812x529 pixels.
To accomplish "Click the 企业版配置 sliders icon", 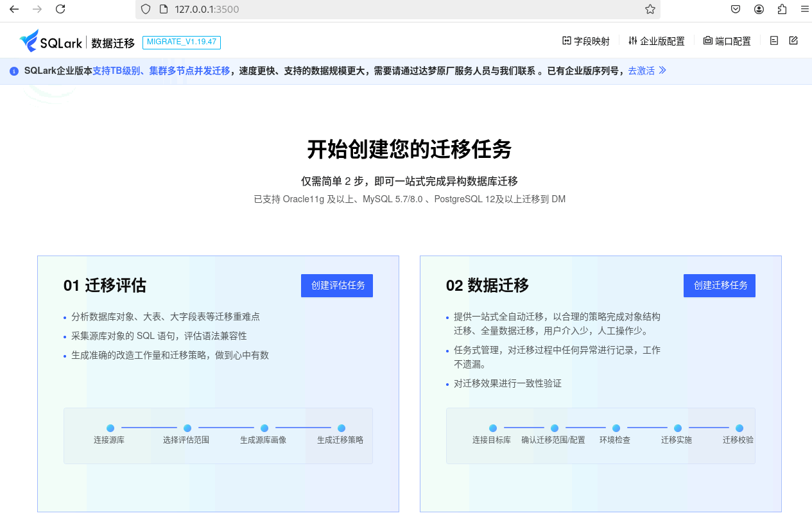I will [633, 40].
